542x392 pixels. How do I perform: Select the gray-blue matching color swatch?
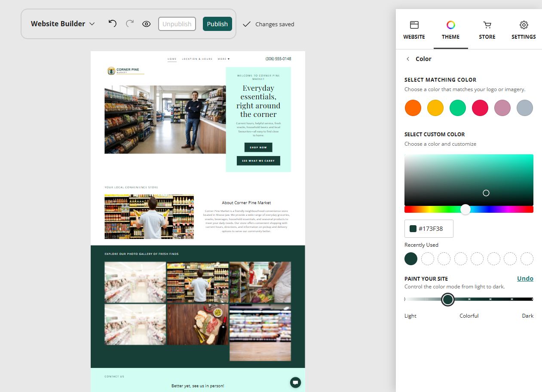click(525, 108)
